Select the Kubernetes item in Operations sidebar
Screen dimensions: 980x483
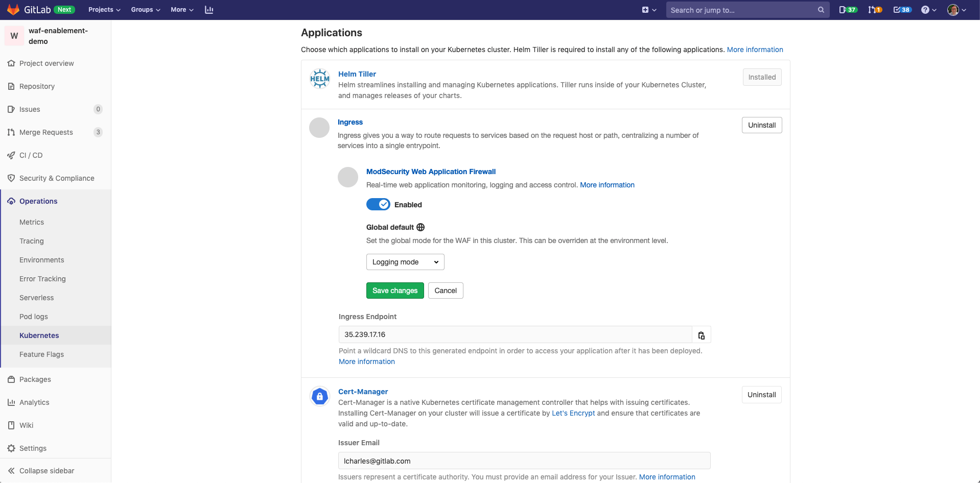39,335
